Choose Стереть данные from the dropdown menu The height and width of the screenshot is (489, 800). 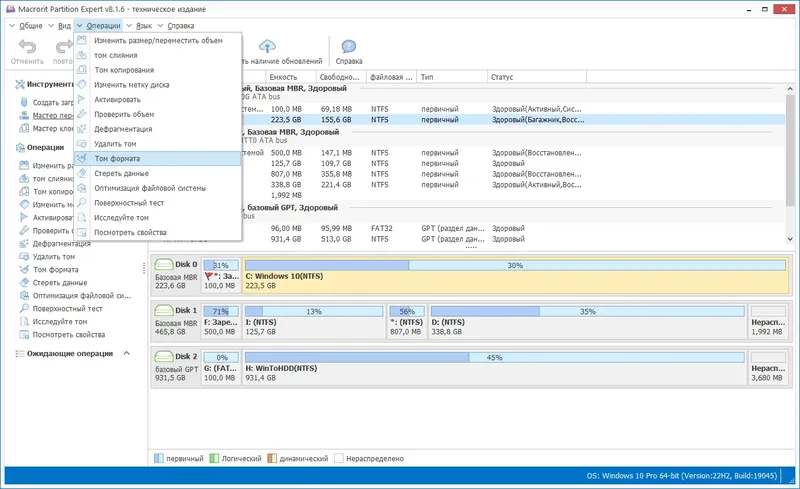pos(121,173)
